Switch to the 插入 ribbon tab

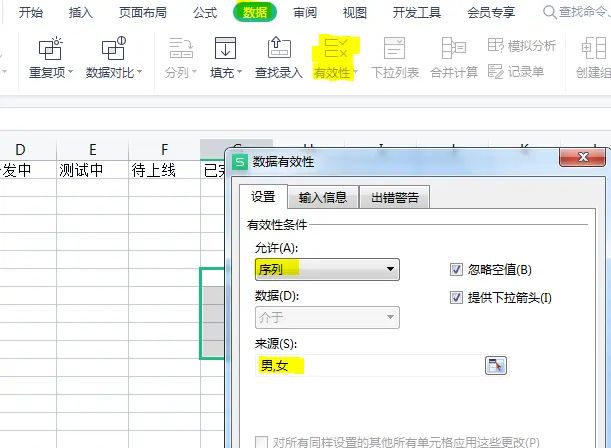tap(80, 12)
